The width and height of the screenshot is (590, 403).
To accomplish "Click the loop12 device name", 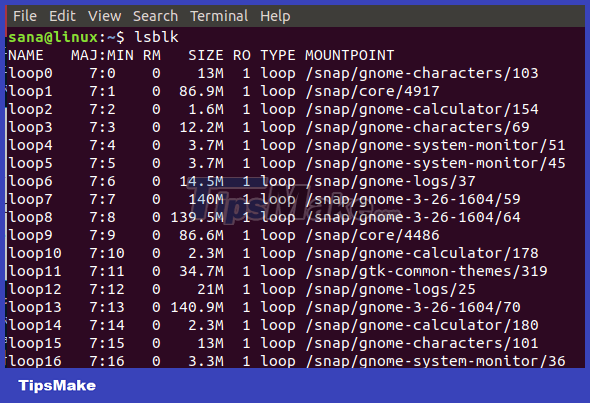I will coord(35,289).
